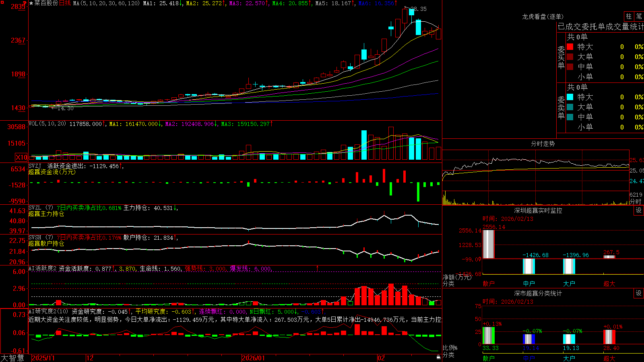This screenshot has width=644, height=362.
Task: Click the 龙虎看盘(逐单) panel title
Action: pyautogui.click(x=543, y=16)
